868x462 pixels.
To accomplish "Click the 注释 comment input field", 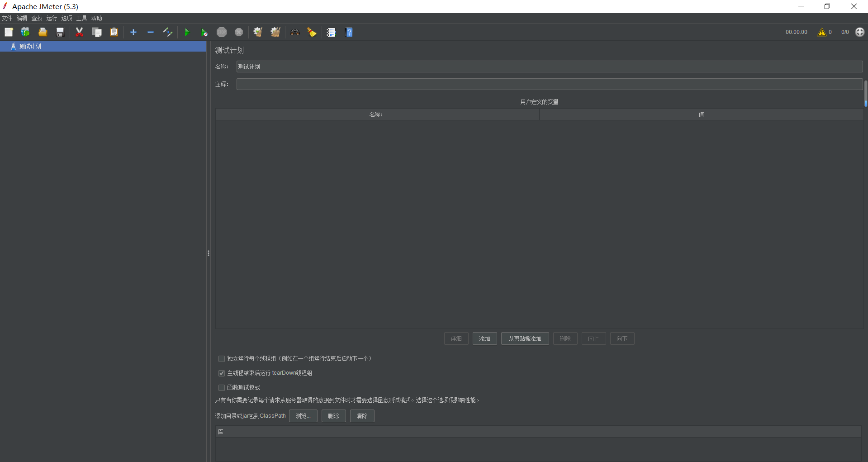I will 550,84.
